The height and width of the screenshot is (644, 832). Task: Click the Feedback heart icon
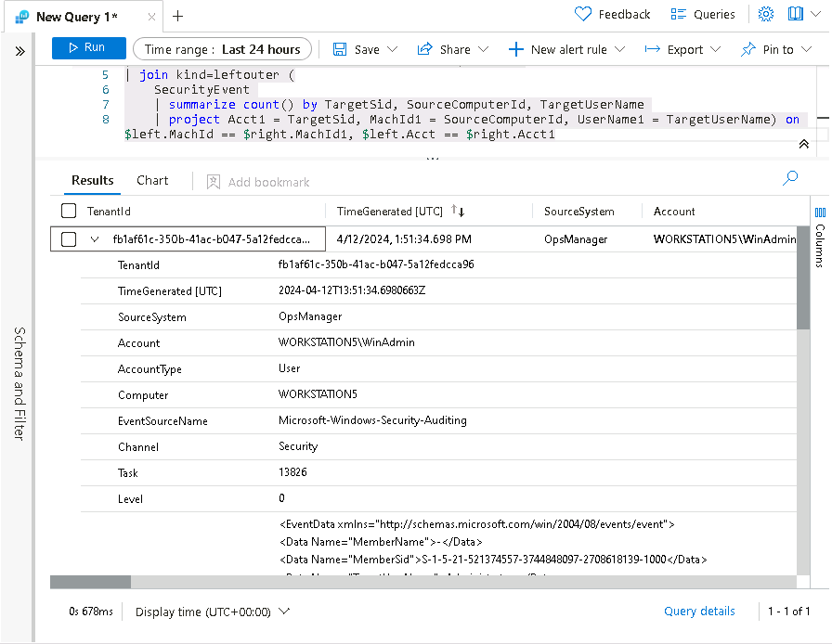point(582,14)
